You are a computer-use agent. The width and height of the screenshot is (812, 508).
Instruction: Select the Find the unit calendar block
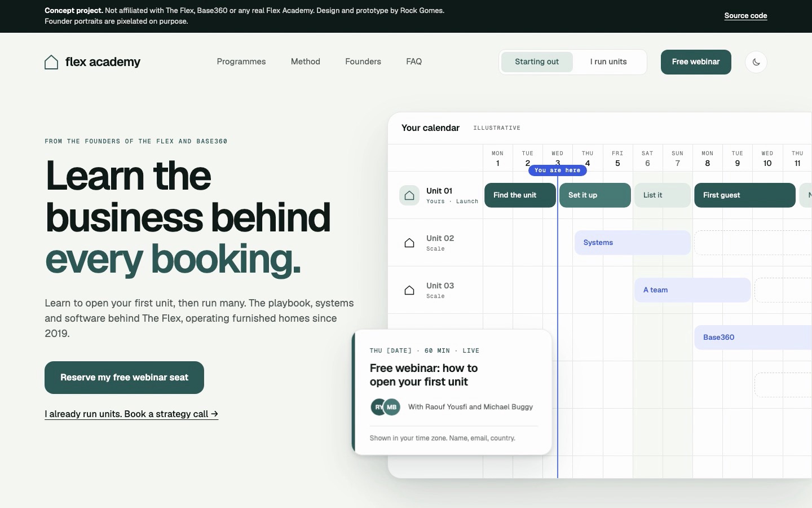520,195
